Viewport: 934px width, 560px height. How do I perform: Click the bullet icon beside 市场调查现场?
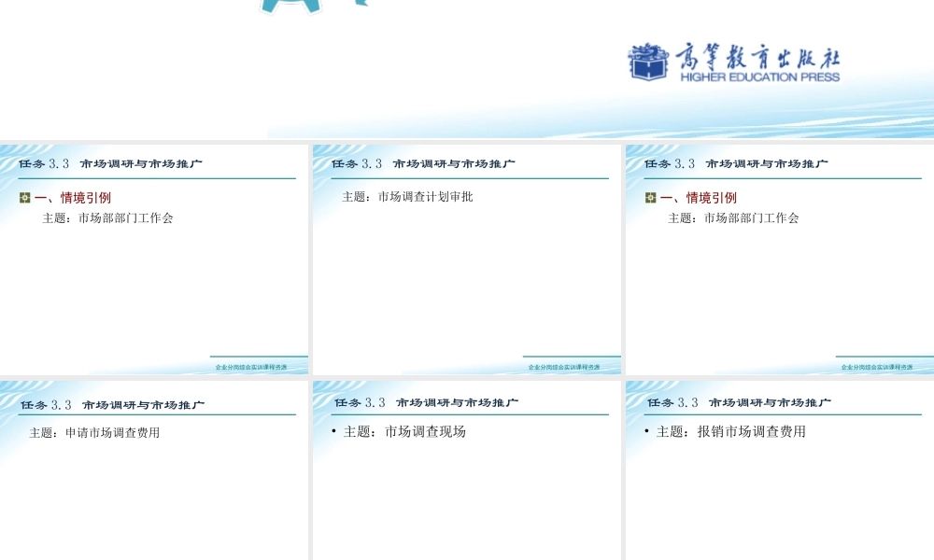pyautogui.click(x=333, y=431)
